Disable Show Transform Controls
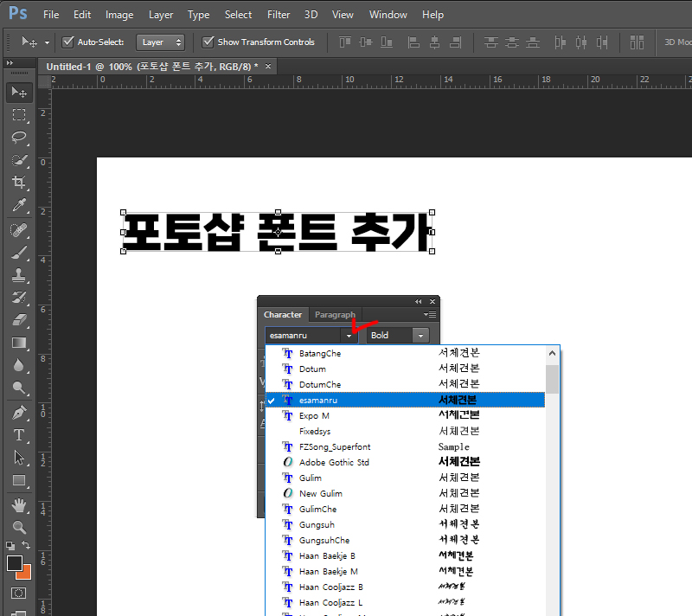The height and width of the screenshot is (616, 692). [208, 42]
